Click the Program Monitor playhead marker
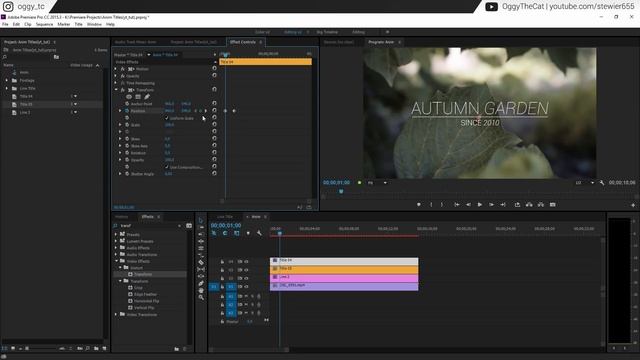The image size is (640, 360). click(341, 191)
